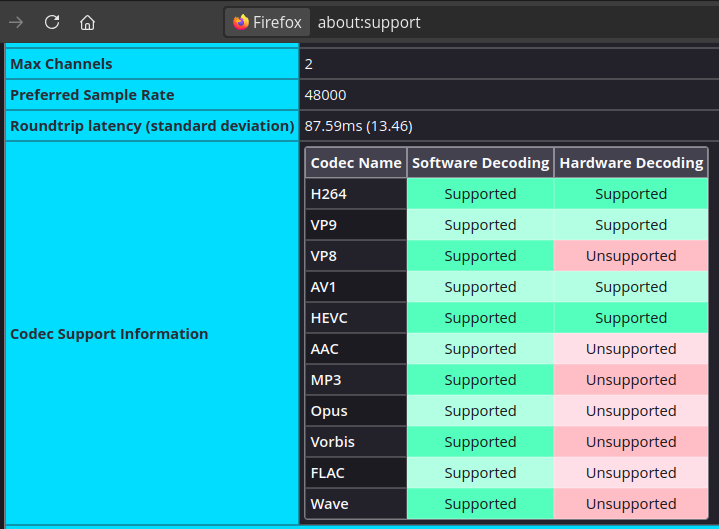
Task: Click Wave Hardware Decoding Unsupported cell
Action: coord(631,504)
